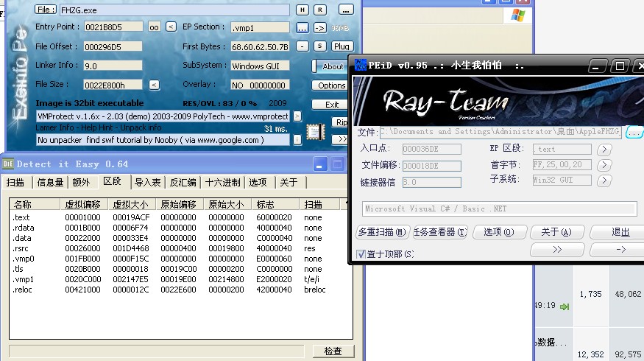This screenshot has width=644, height=361.
Task: Click the oo button beside Entry Point
Action: [x=154, y=27]
